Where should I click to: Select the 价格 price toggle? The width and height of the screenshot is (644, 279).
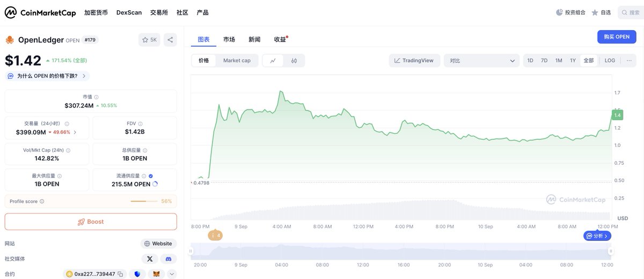coord(204,61)
